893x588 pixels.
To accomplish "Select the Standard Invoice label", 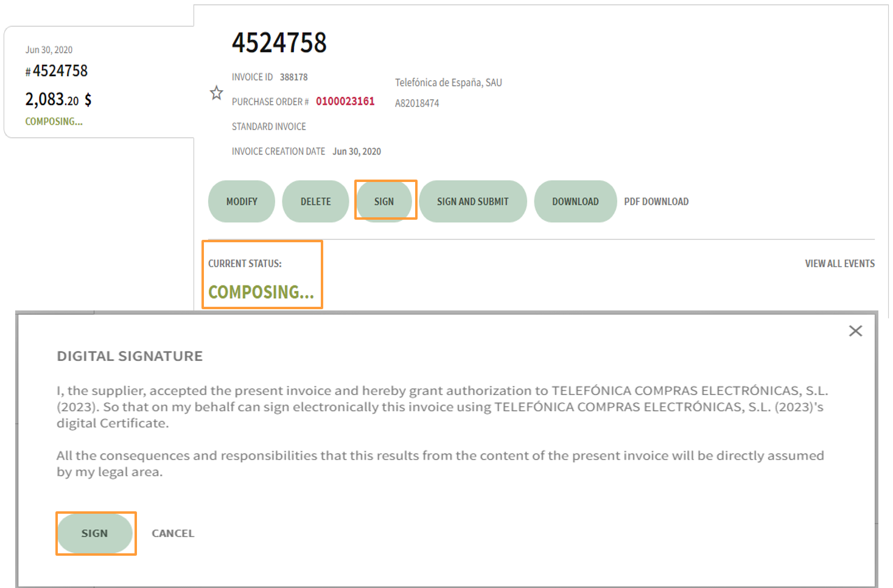I will pyautogui.click(x=268, y=126).
